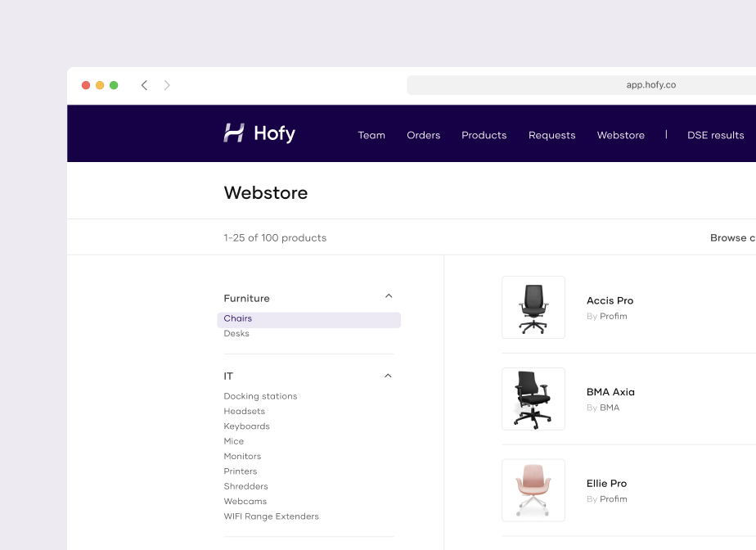Click the Hofy wordmark text
The image size is (756, 550).
click(274, 133)
